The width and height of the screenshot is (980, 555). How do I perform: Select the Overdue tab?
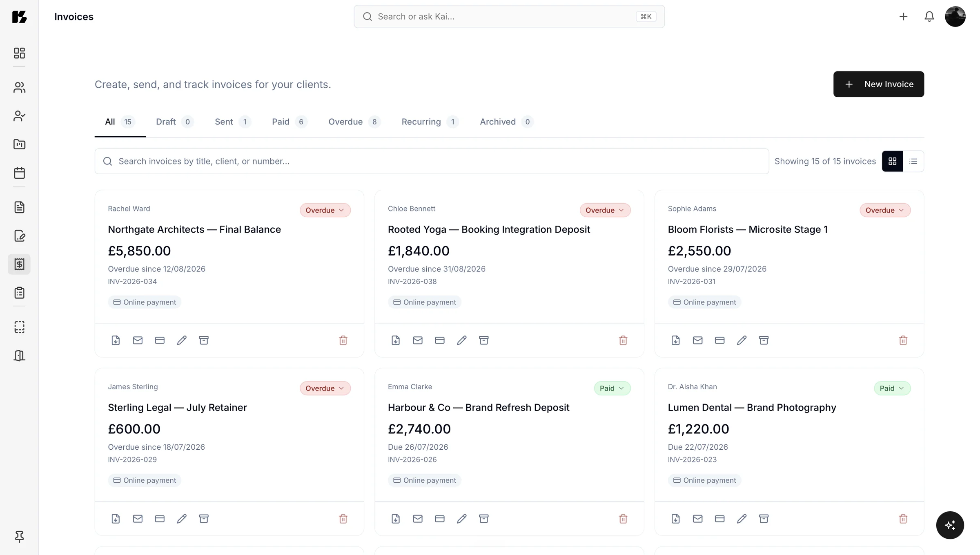[x=354, y=122]
